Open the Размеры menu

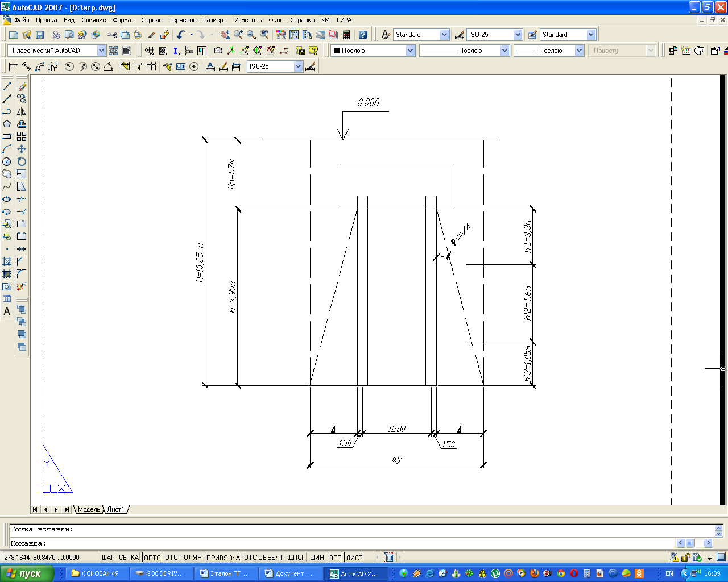pos(216,20)
